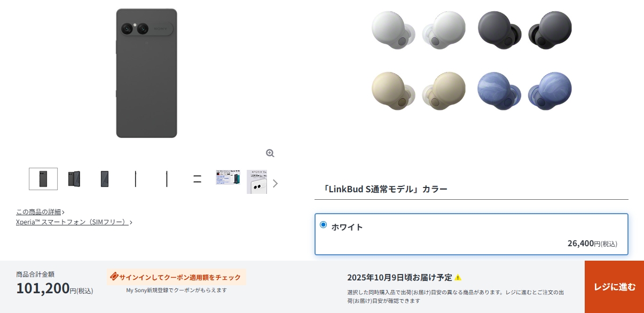The image size is (644, 313).
Task: Select the campaign info thumbnail with teal phone
Action: [228, 177]
